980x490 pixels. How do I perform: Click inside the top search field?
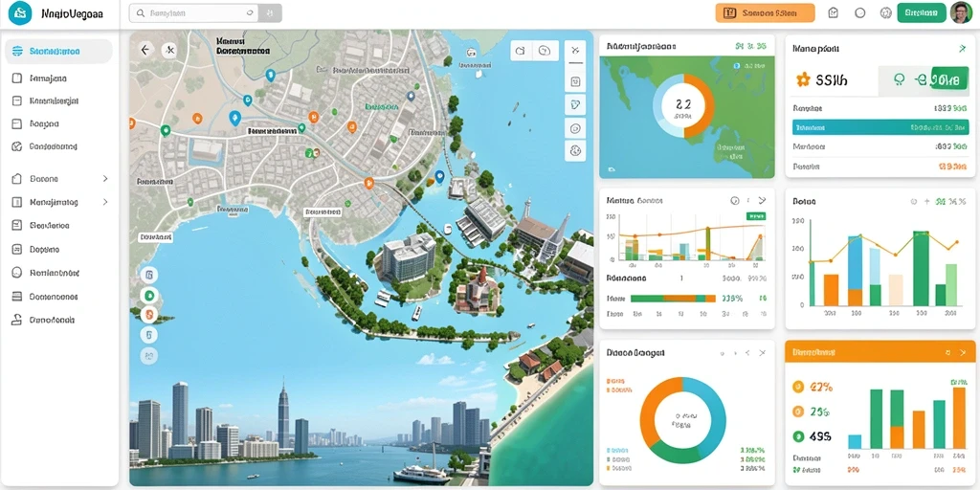[193, 12]
